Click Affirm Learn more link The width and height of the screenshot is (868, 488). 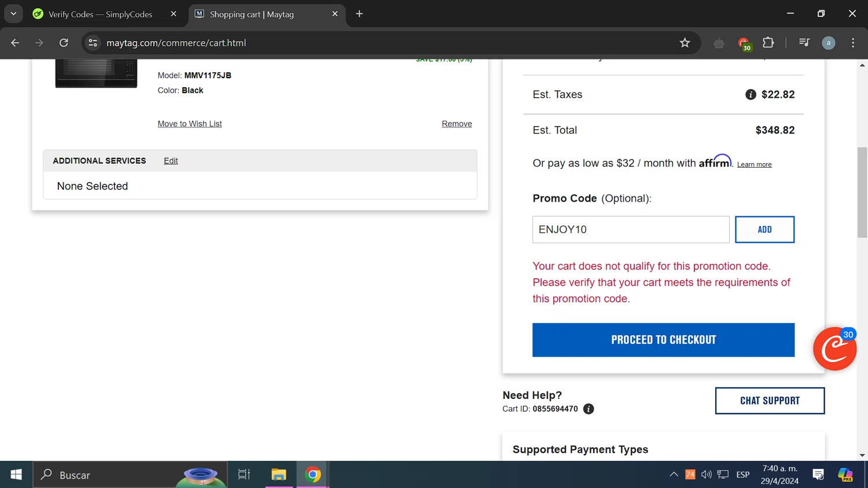click(754, 165)
